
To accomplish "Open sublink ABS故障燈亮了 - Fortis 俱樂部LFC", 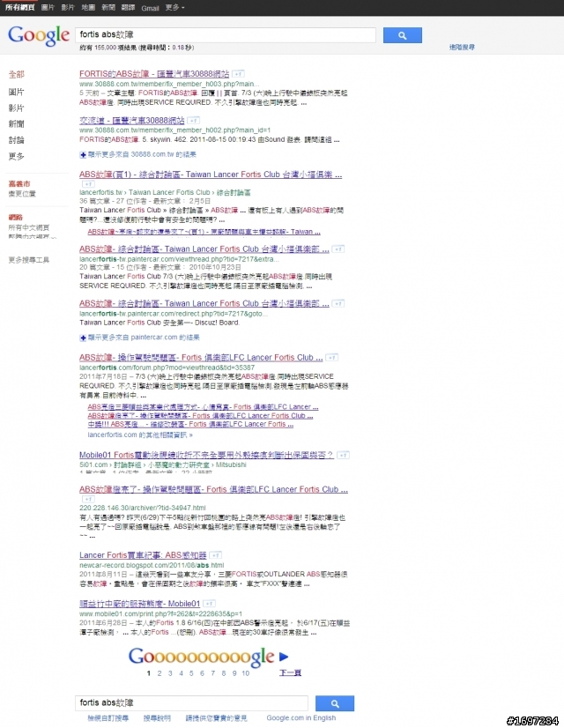I will pos(200,415).
